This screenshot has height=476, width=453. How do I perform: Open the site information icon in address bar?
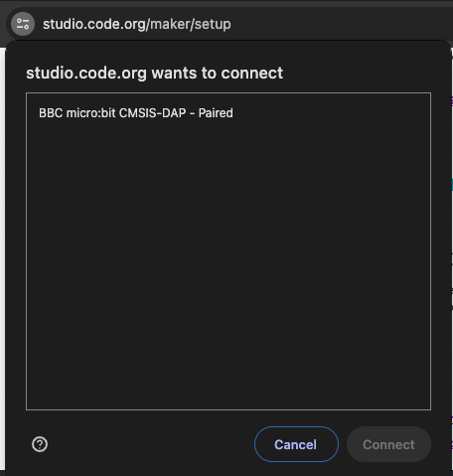click(x=23, y=24)
